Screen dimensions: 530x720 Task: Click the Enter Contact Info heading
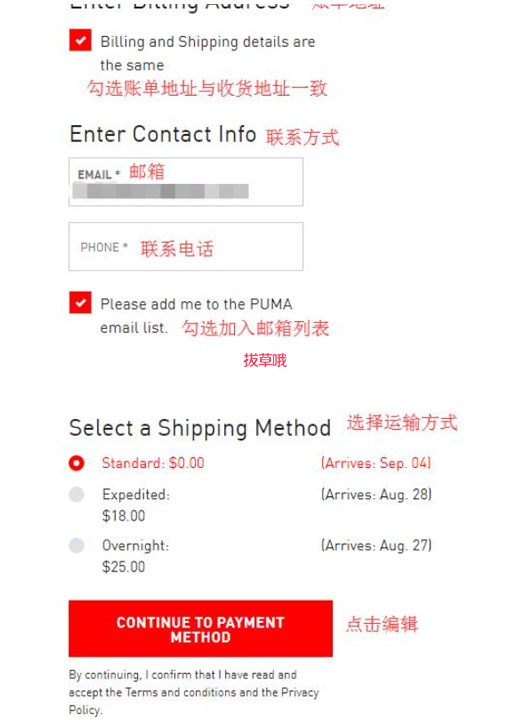163,135
